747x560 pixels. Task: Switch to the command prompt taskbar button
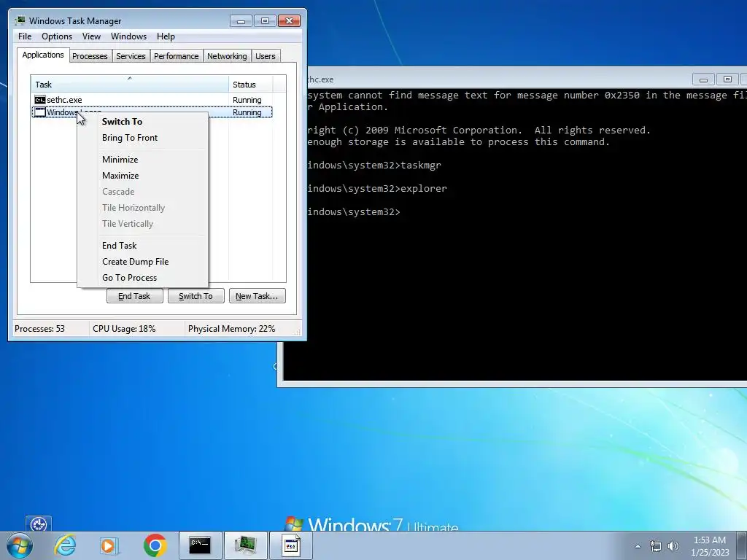(x=200, y=545)
